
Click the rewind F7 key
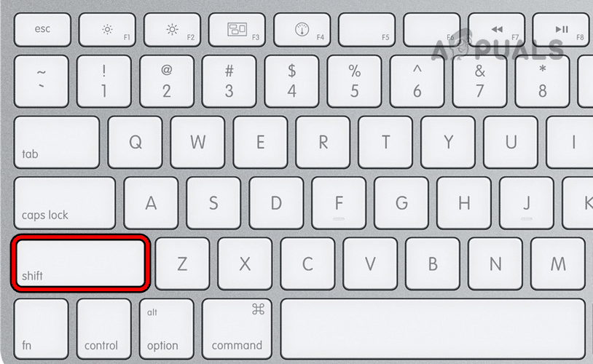coord(497,30)
